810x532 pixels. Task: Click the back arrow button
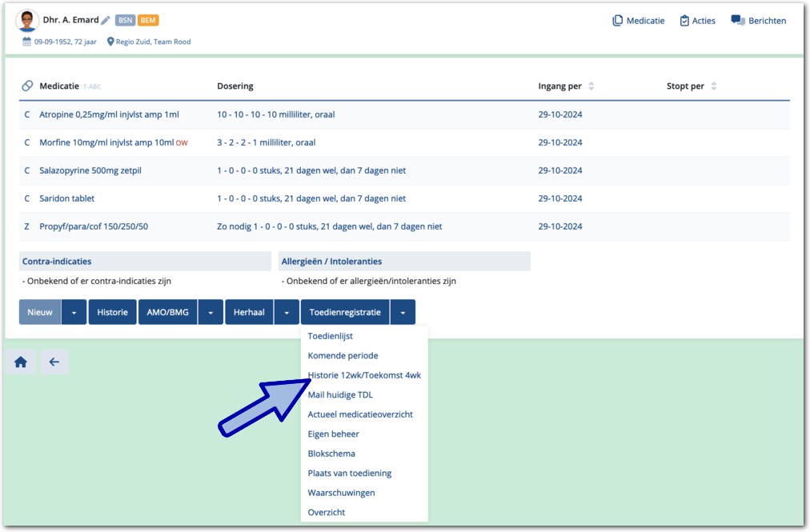(x=54, y=362)
